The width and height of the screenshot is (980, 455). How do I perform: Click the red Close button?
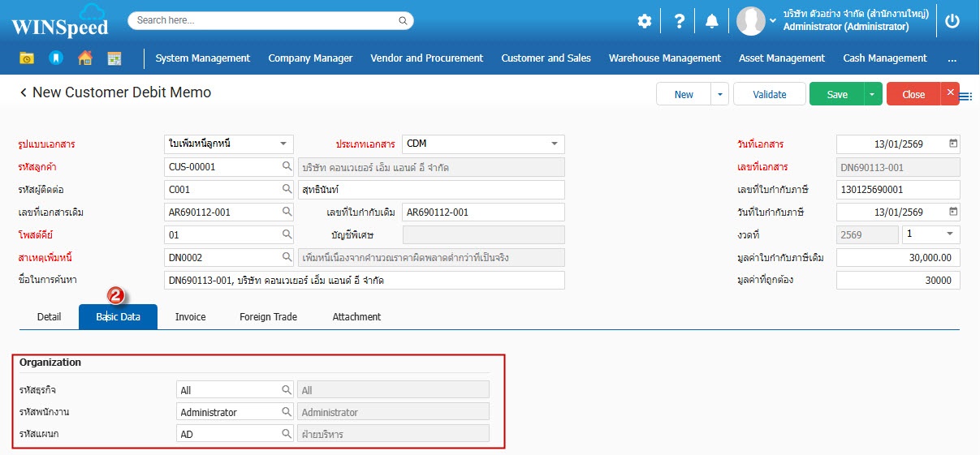(913, 95)
